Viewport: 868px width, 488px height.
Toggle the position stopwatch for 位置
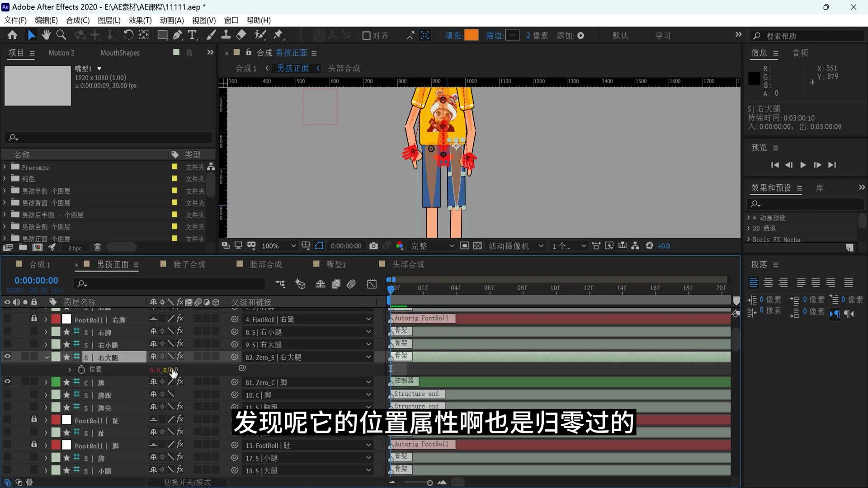81,370
